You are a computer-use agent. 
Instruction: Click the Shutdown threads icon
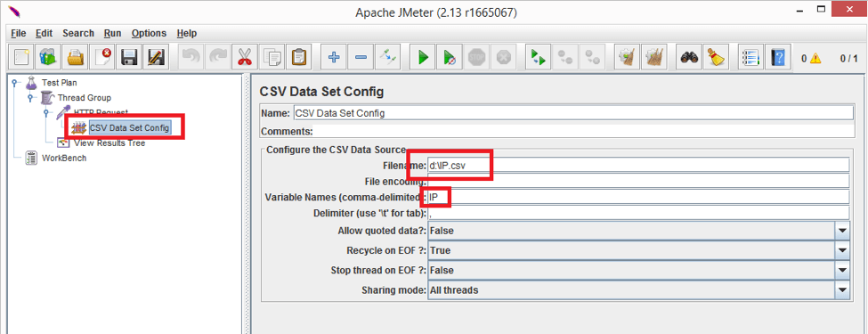point(504,56)
